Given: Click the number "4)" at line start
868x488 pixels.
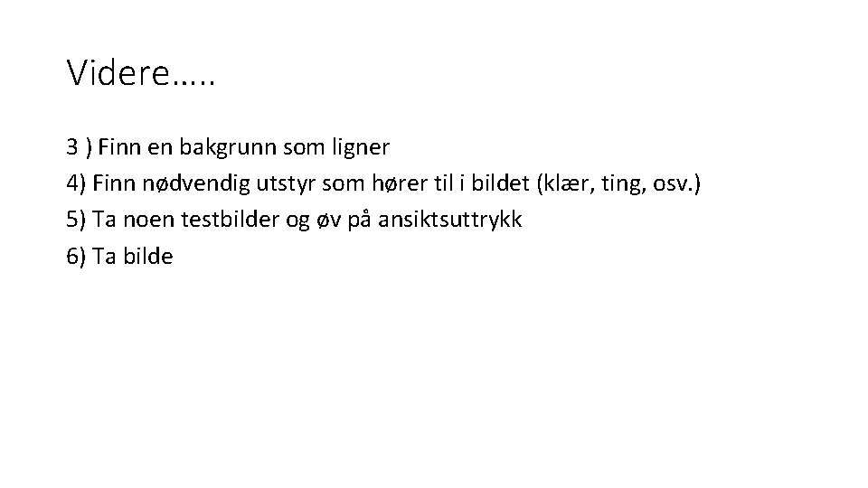Looking at the screenshot, I should pos(76,183).
